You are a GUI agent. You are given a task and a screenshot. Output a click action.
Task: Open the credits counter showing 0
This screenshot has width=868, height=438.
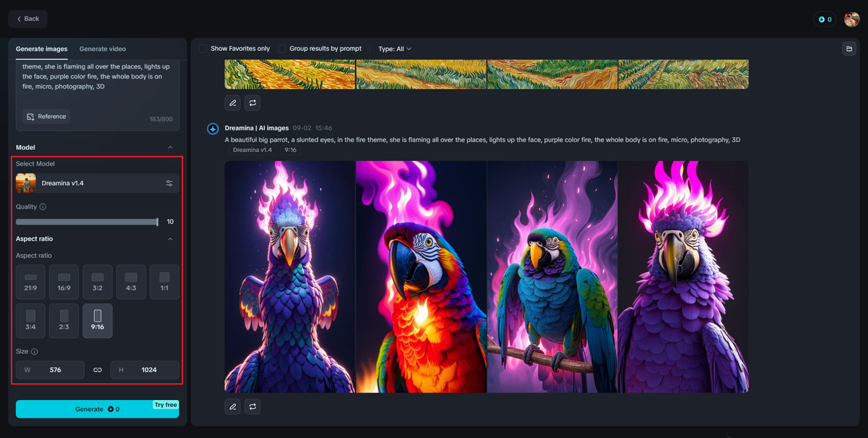coord(825,20)
